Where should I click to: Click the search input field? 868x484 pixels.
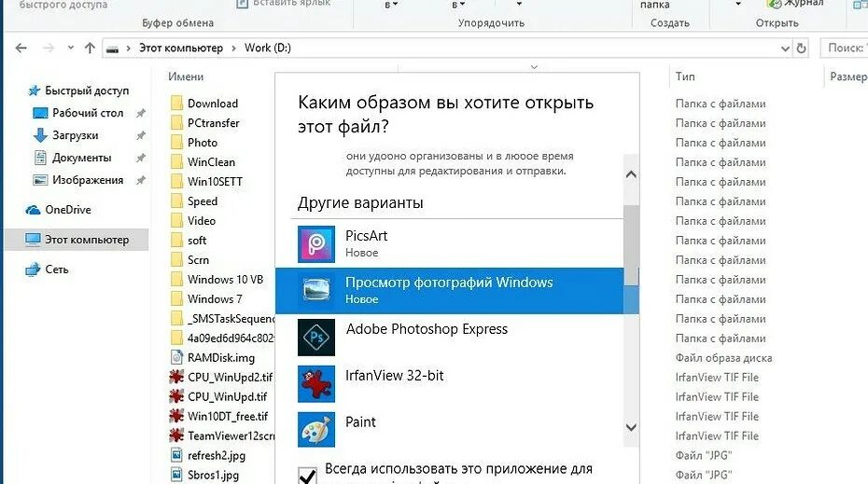(844, 48)
